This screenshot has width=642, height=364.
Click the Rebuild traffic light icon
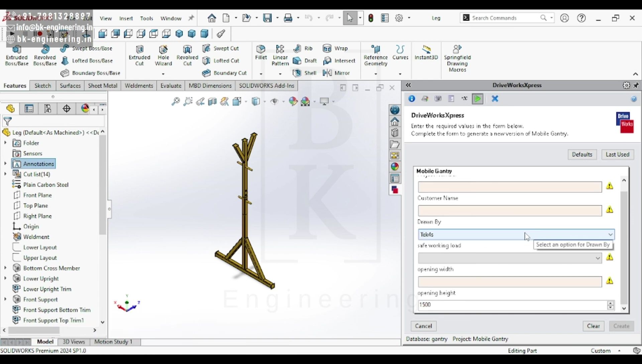(370, 18)
